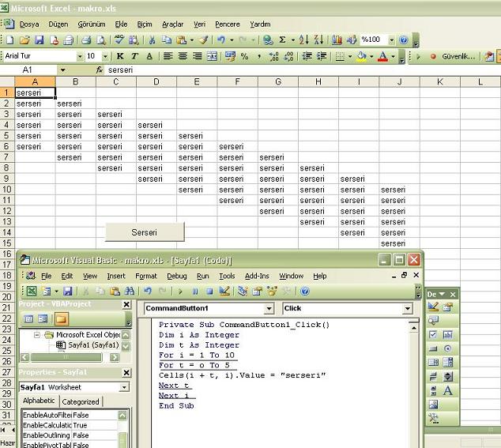Open the font name dropdown Arial Tur
501x448 pixels.
(x=80, y=57)
